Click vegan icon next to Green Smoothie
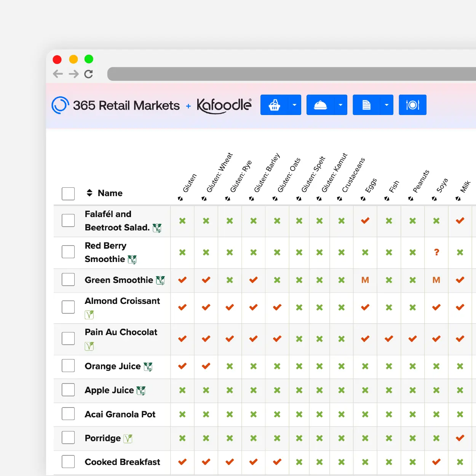476x476 pixels. 160,280
